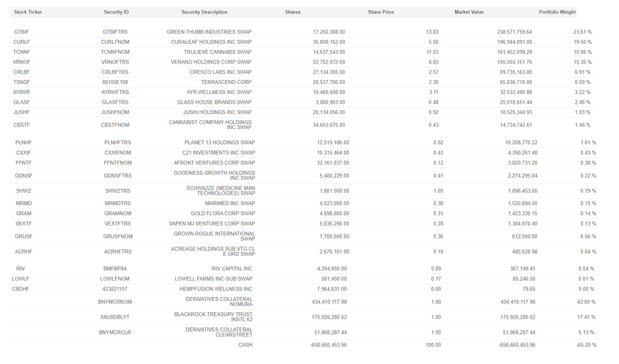Select the GRUSF ticker cell
619x364 pixels.
(24, 236)
